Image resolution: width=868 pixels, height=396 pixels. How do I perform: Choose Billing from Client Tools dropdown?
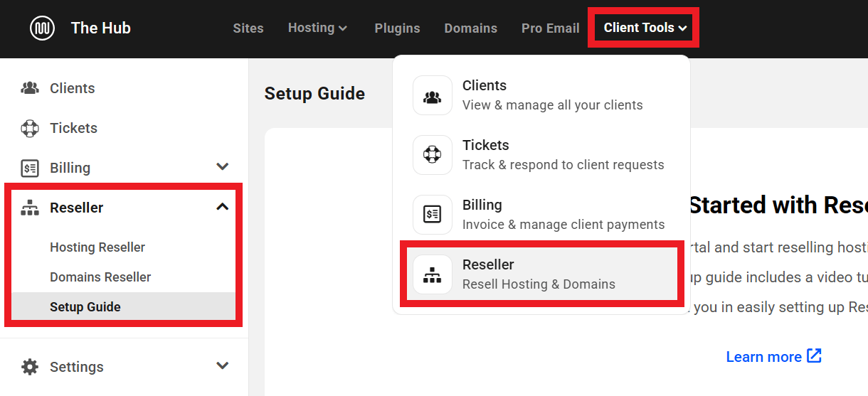pos(541,215)
